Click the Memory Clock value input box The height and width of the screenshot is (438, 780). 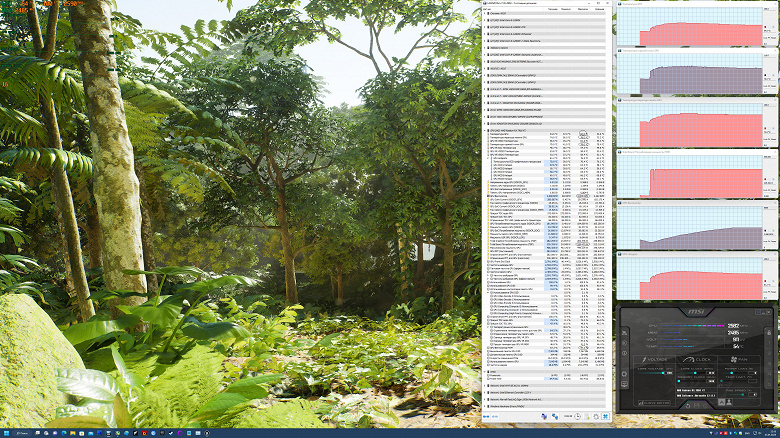click(x=710, y=381)
